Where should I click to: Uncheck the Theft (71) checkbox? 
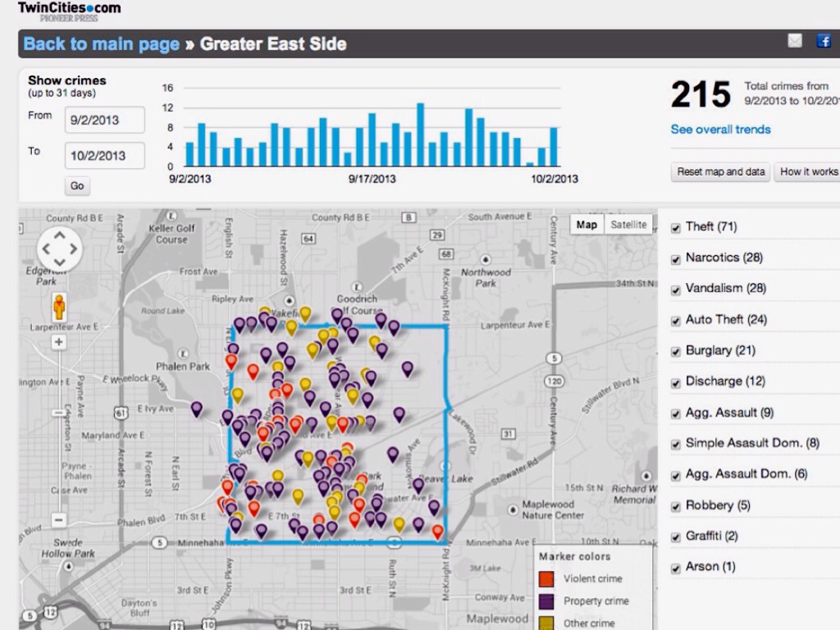(676, 227)
